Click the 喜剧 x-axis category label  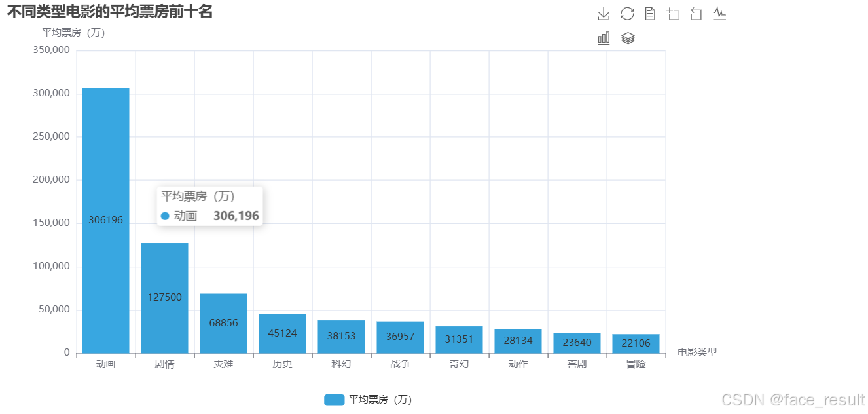(577, 364)
